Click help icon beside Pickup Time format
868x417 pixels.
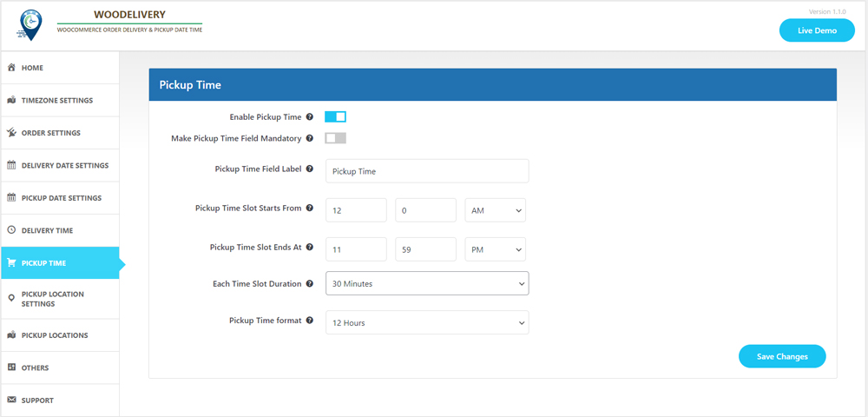(310, 321)
